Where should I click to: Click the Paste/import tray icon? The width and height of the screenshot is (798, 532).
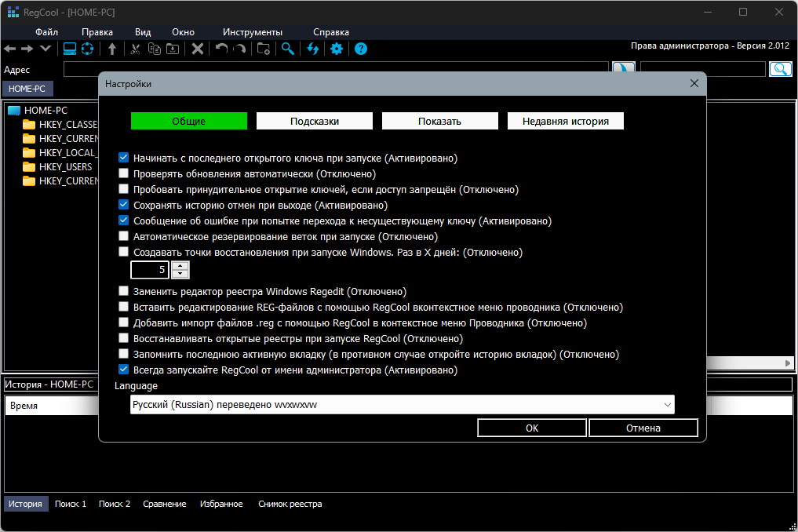pyautogui.click(x=173, y=49)
